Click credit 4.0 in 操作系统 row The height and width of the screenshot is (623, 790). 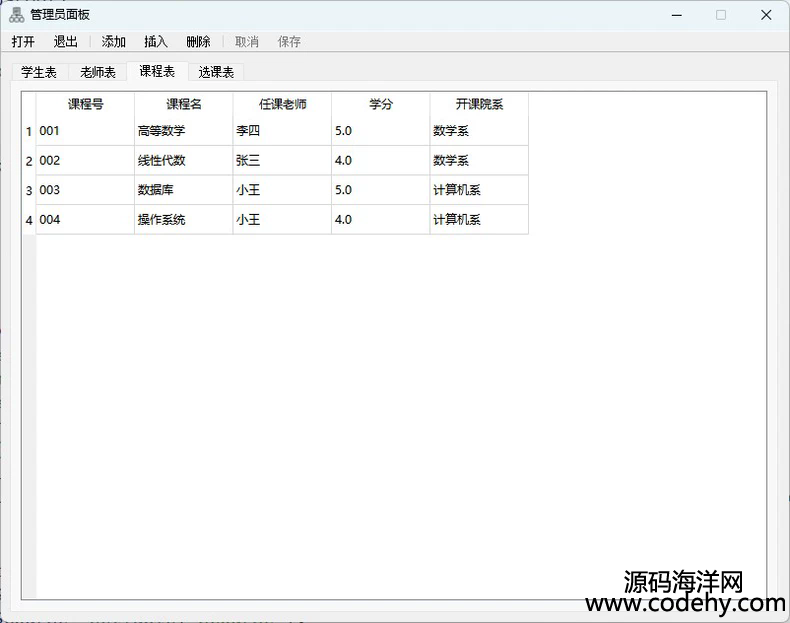click(x=381, y=220)
